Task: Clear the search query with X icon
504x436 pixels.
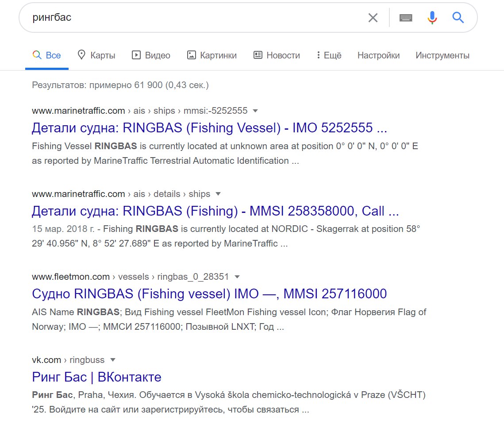Action: (x=373, y=18)
